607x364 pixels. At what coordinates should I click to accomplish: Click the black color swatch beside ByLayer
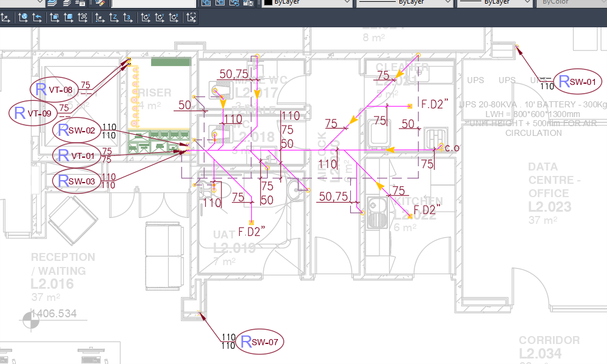[x=268, y=2]
